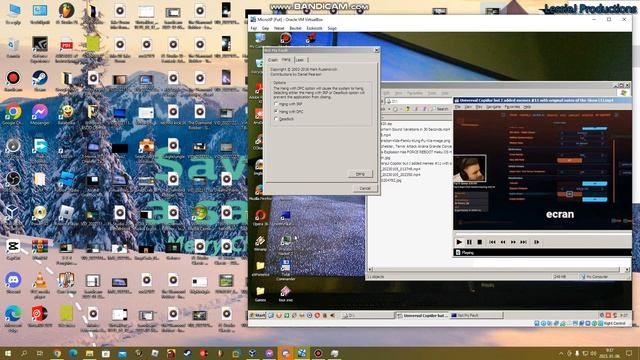Open the Hang tab in NotMyFault
This screenshot has height=360, width=640.
(286, 60)
